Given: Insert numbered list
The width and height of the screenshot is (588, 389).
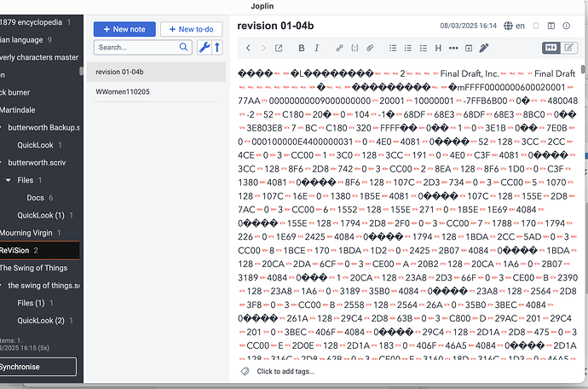Looking at the screenshot, I should [408, 48].
